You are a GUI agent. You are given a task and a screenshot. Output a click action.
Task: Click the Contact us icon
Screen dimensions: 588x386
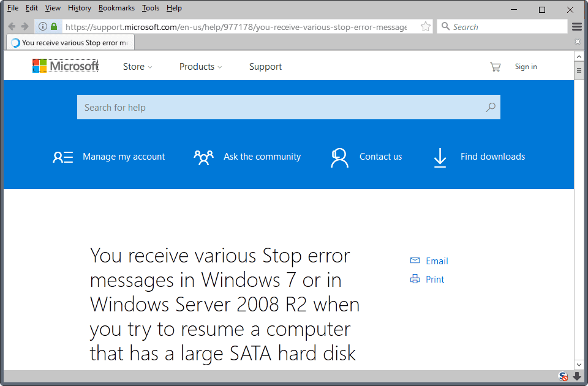click(339, 157)
